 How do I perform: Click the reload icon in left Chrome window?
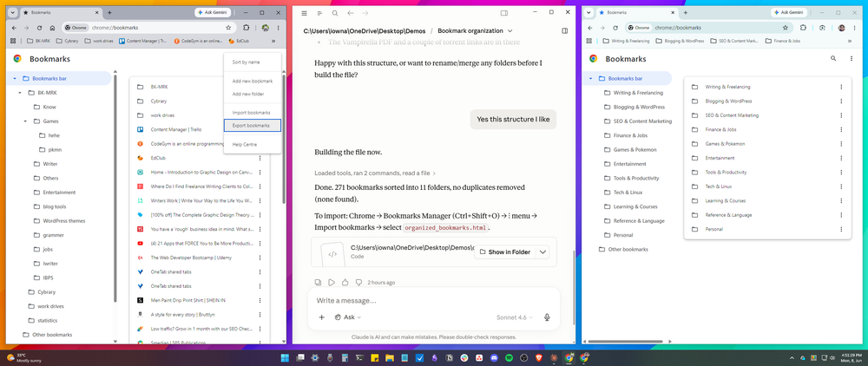39,28
